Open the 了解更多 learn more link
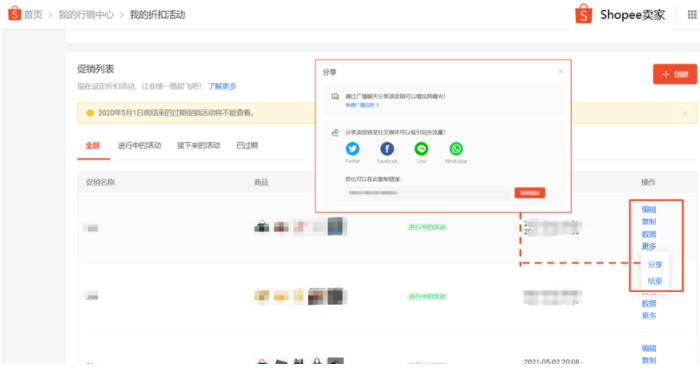 (222, 86)
